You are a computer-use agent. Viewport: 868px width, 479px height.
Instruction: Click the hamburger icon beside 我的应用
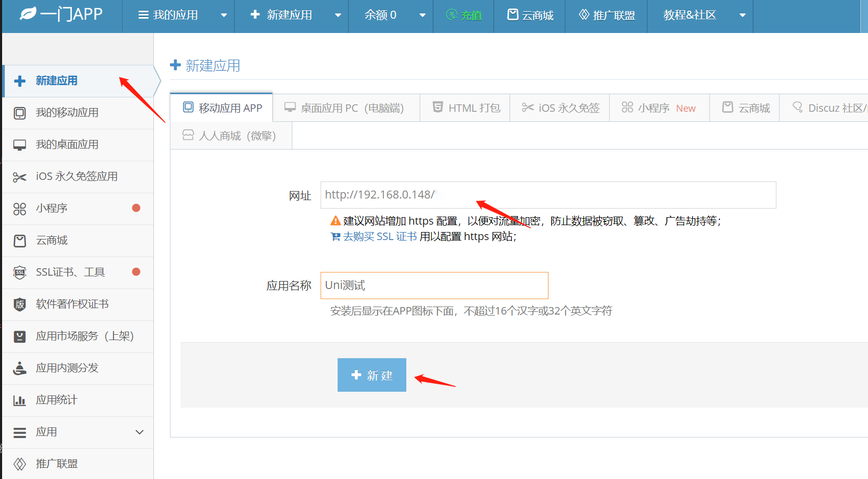coord(143,15)
